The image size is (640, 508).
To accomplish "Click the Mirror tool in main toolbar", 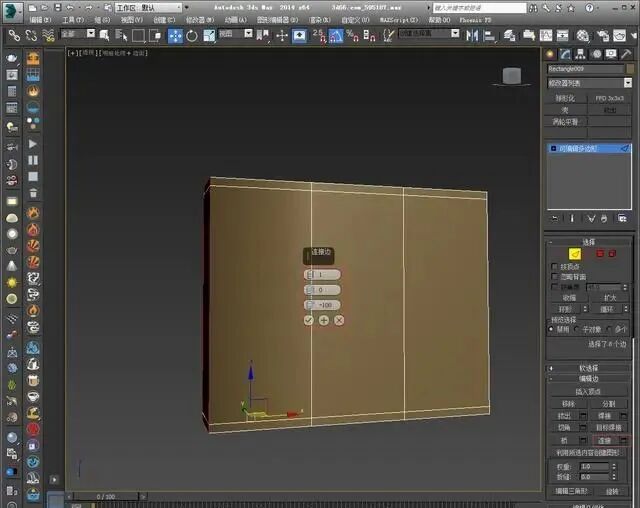I will 472,36.
